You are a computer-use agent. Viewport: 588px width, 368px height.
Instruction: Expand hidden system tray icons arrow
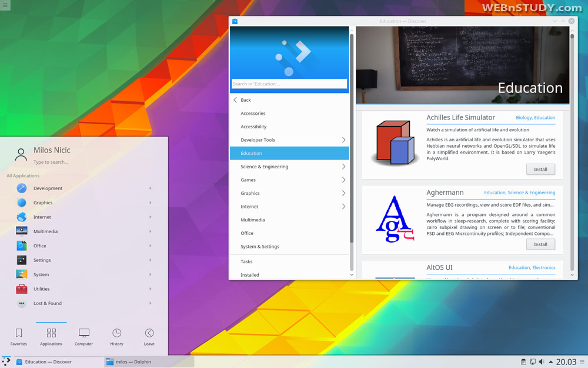(550, 362)
